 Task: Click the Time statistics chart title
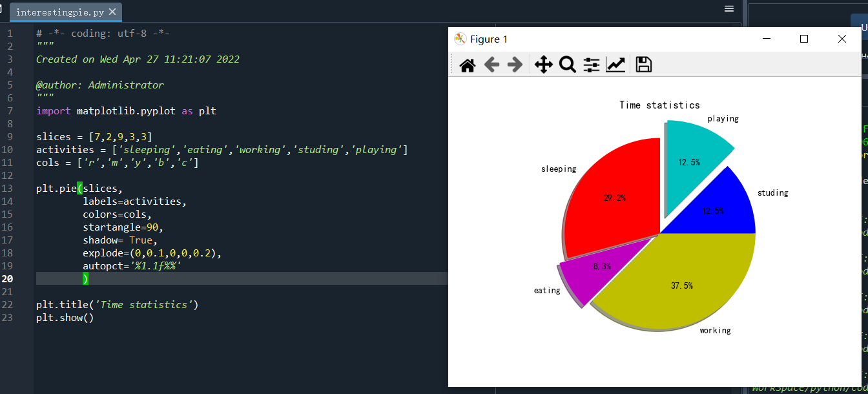(x=659, y=105)
